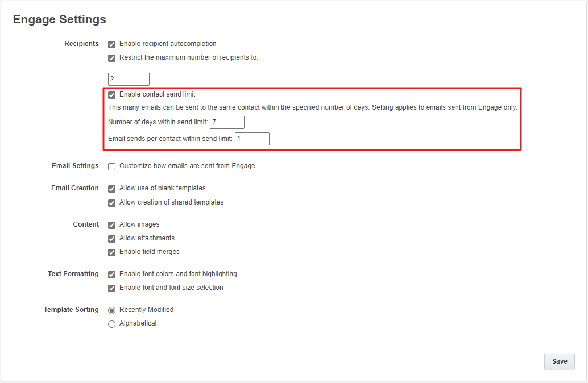Image resolution: width=588 pixels, height=383 pixels.
Task: Click Number of days within send limit field
Action: (227, 122)
